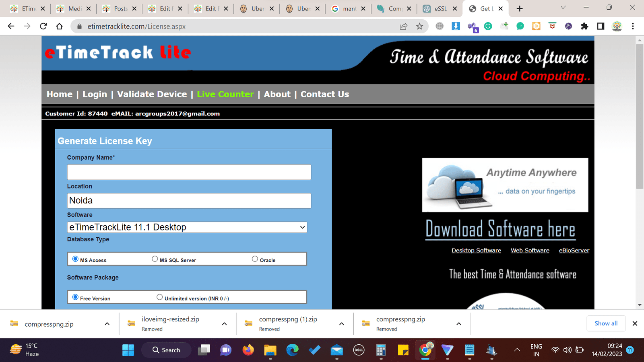Screen dimensions: 644x362
Task: Show hidden system tray icons
Action: point(517,350)
